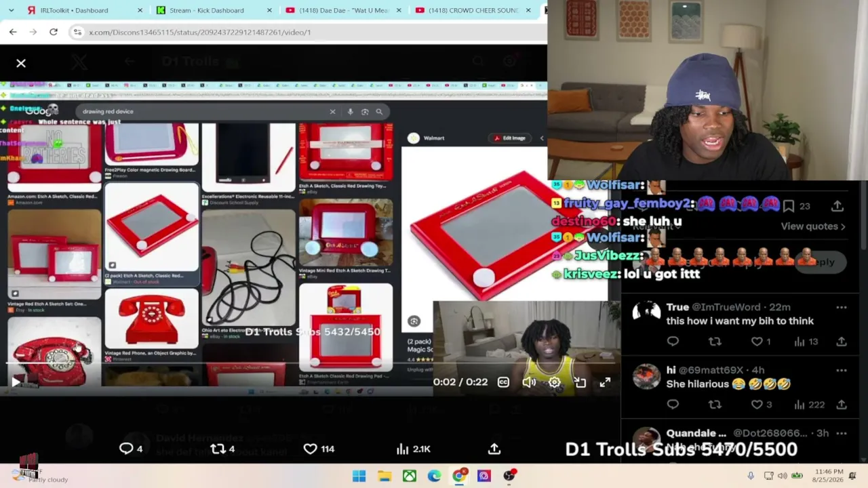
Task: Close the Stream - Kick Dashboard tab
Action: point(269,10)
